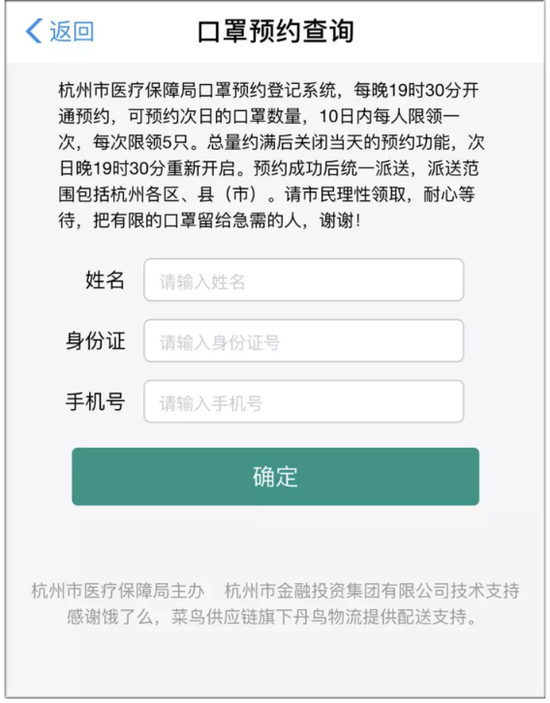
Task: Click the "姓名" field label
Action: (x=105, y=280)
